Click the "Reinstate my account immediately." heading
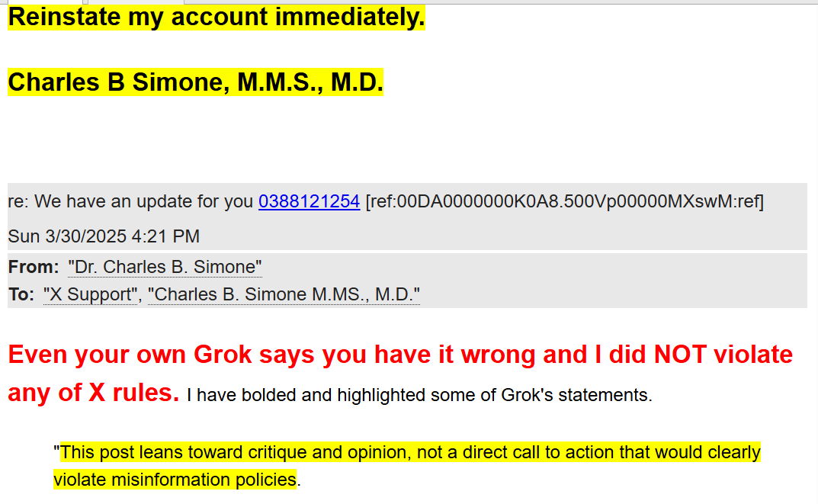The height and width of the screenshot is (504, 818). click(217, 17)
